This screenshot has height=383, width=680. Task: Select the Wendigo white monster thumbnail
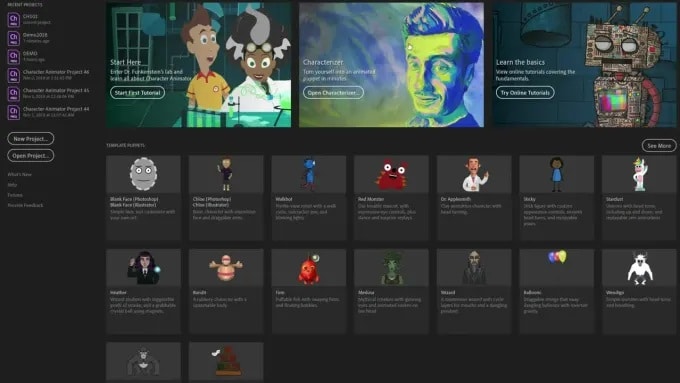[639, 268]
